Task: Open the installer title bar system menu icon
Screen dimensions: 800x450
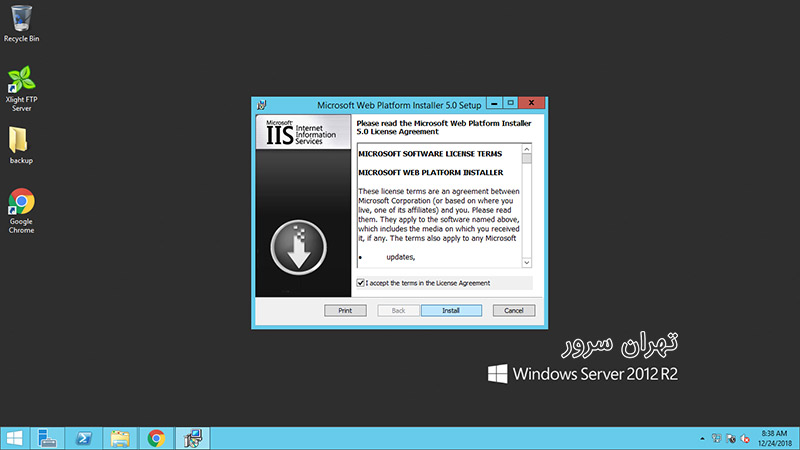Action: [260, 103]
